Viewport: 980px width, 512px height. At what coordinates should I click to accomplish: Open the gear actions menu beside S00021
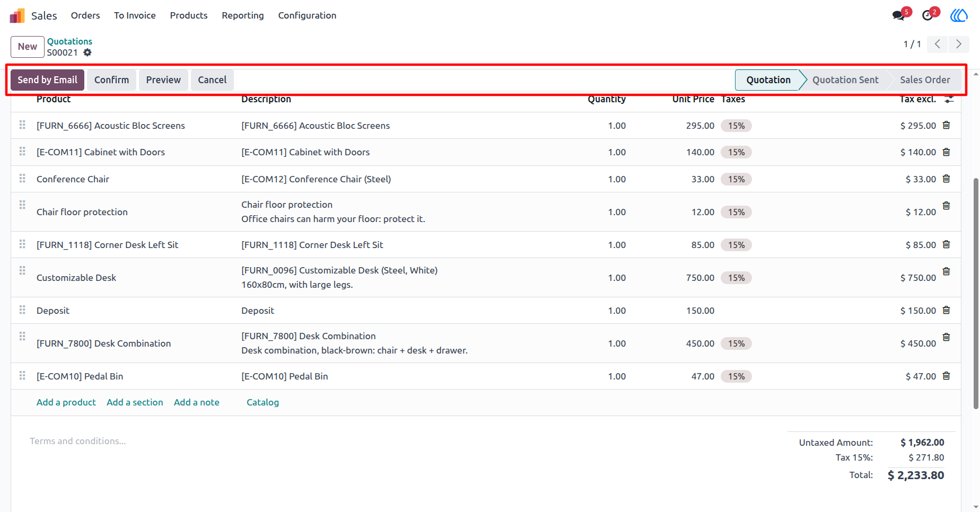point(87,52)
